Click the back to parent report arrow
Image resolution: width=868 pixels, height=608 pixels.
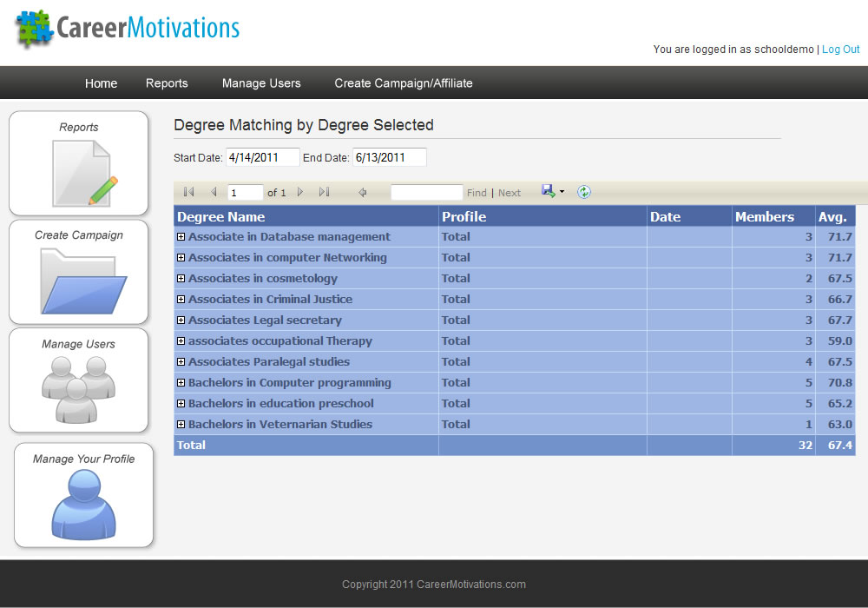point(363,192)
